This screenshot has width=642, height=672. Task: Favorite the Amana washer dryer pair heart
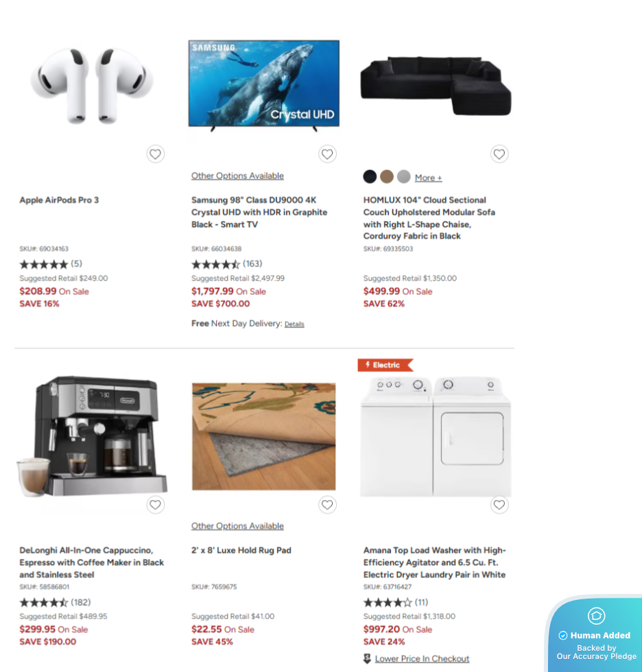point(499,505)
